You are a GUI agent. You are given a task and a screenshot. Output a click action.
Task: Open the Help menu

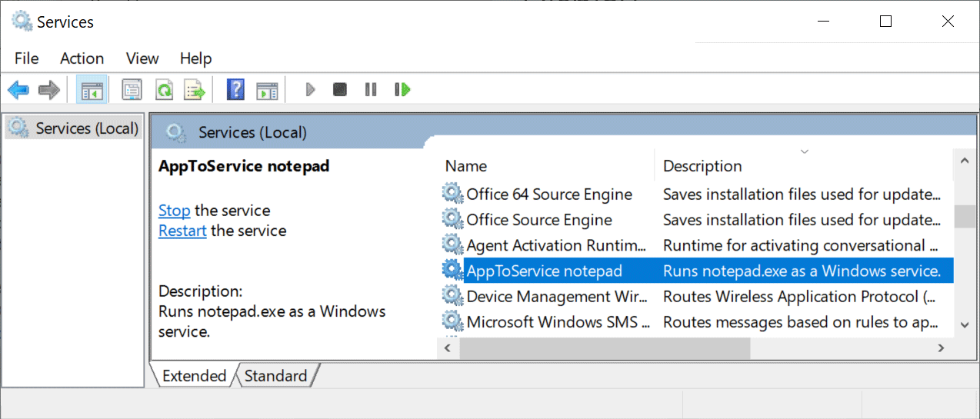[x=195, y=58]
